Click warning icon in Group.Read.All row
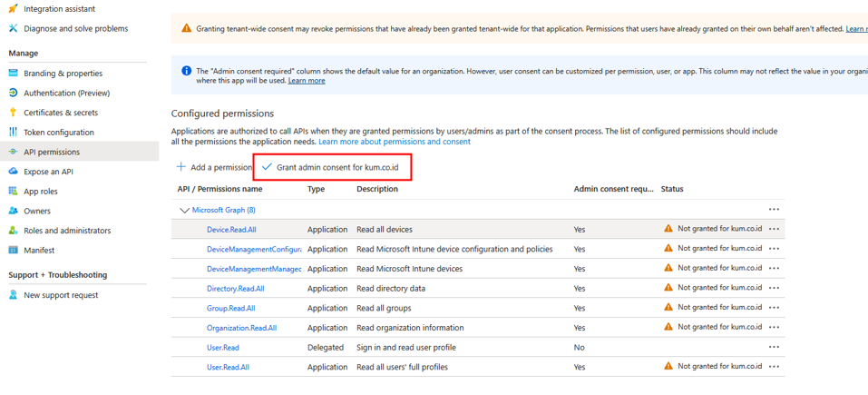 click(x=668, y=307)
